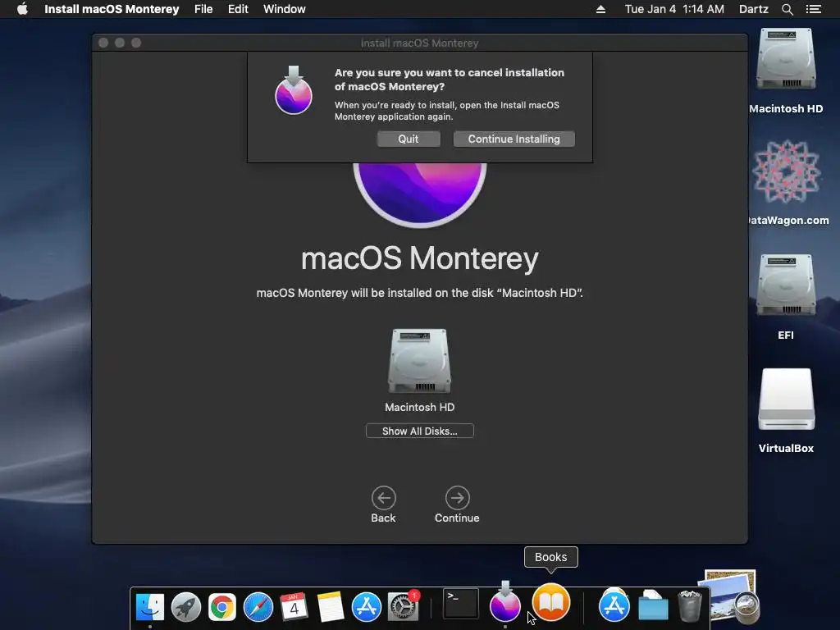Click Quit in the cancel dialog
840x630 pixels.
(409, 139)
